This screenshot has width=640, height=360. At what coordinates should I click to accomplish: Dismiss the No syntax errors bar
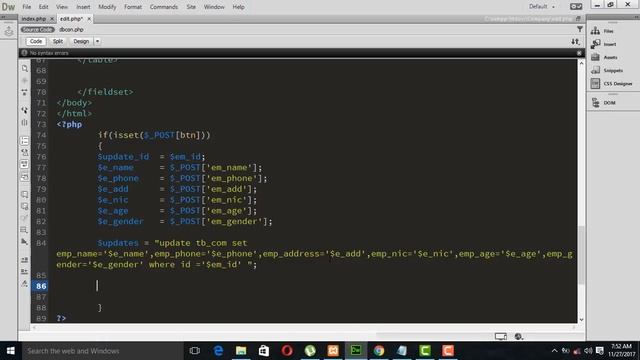coord(579,53)
